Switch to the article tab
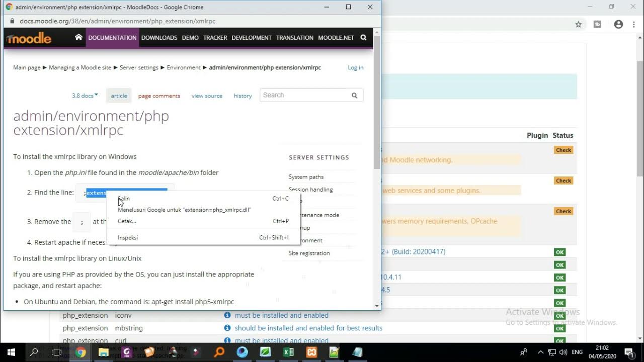644x362 pixels. (x=119, y=96)
